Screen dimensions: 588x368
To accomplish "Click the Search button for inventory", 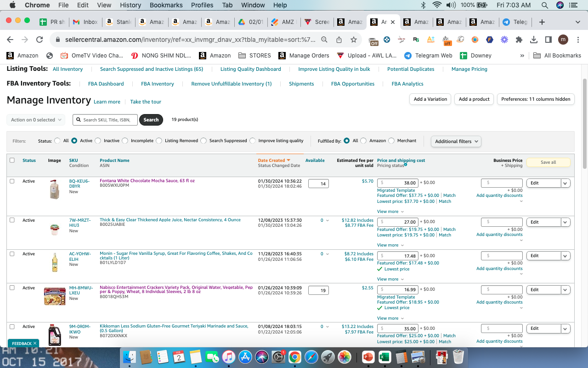I will pyautogui.click(x=151, y=120).
